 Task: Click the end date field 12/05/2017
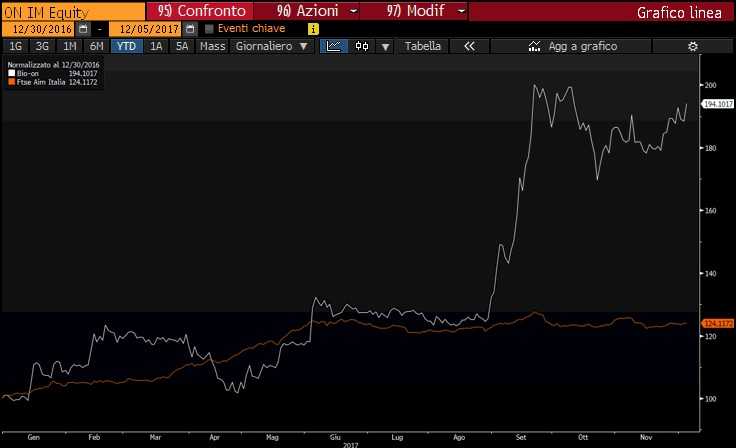[145, 29]
